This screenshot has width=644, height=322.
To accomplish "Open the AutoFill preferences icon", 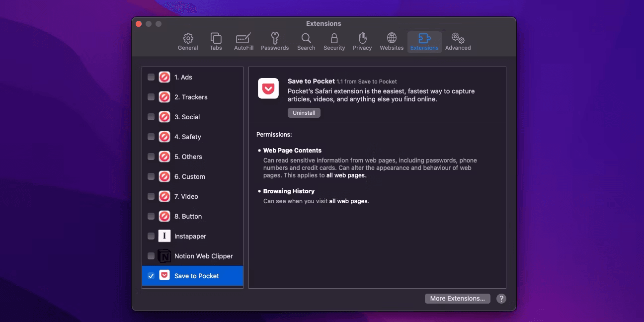I will (243, 38).
